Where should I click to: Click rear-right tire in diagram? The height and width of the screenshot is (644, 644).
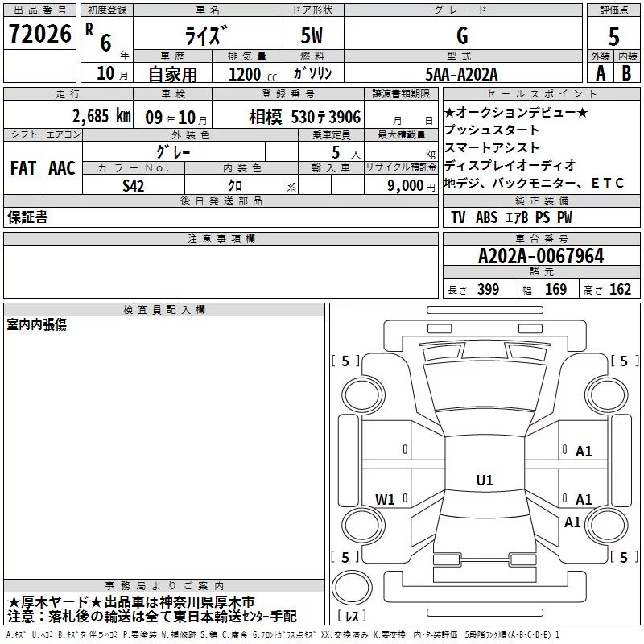tap(607, 526)
